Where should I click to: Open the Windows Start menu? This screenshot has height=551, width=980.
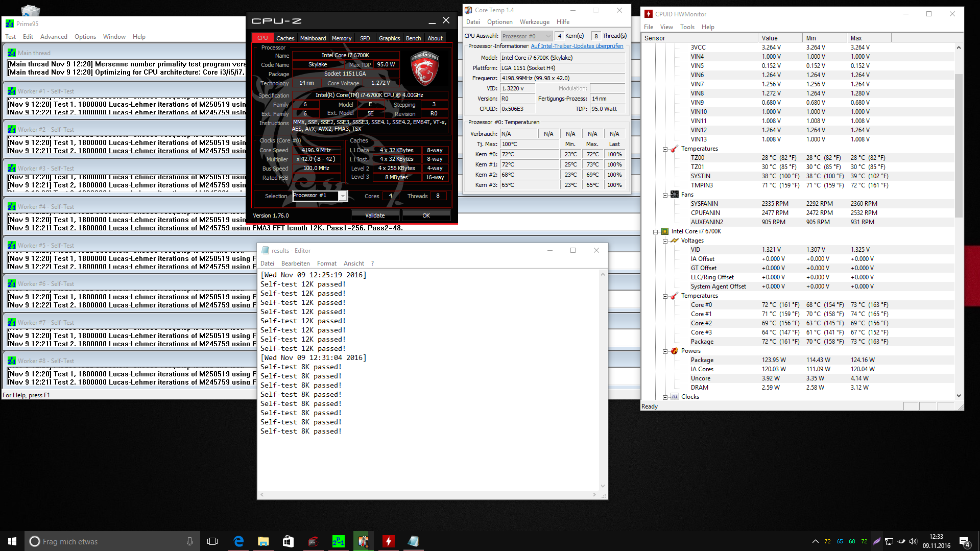[12, 541]
